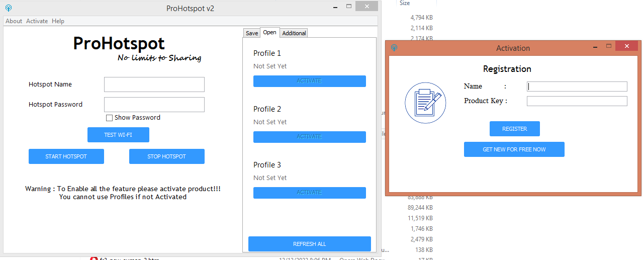Screen dimensions: 644x260
Task: Minimize the ProHotspot v2 window
Action: 335,7
